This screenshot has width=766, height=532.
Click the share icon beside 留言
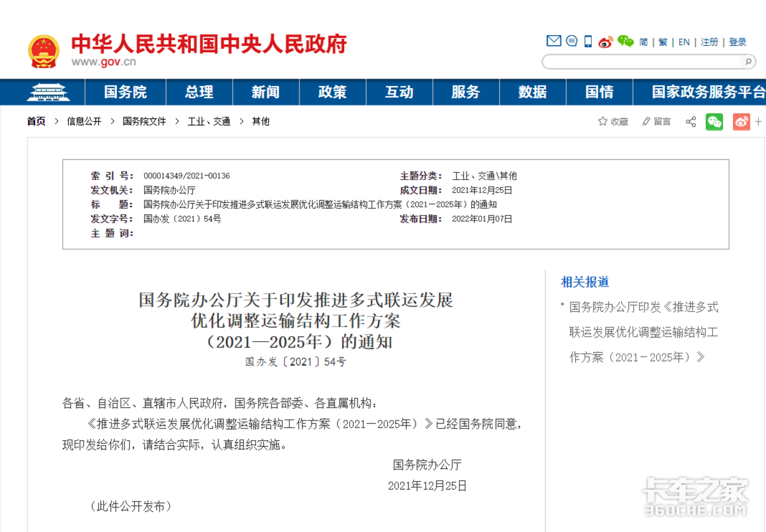pyautogui.click(x=691, y=121)
